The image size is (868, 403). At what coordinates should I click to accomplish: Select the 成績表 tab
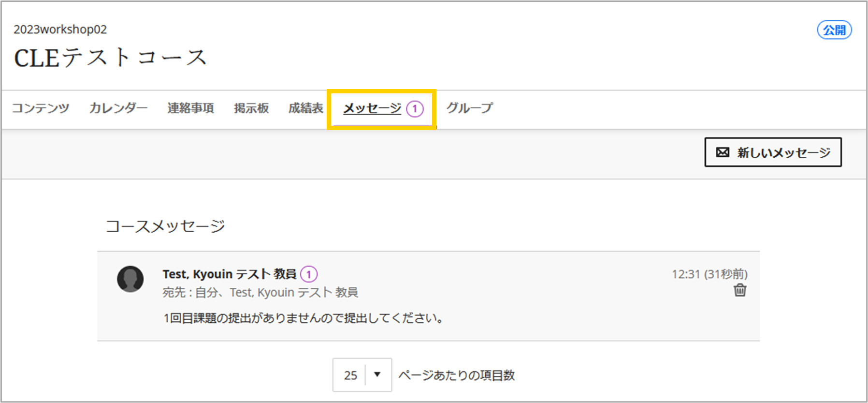point(306,108)
